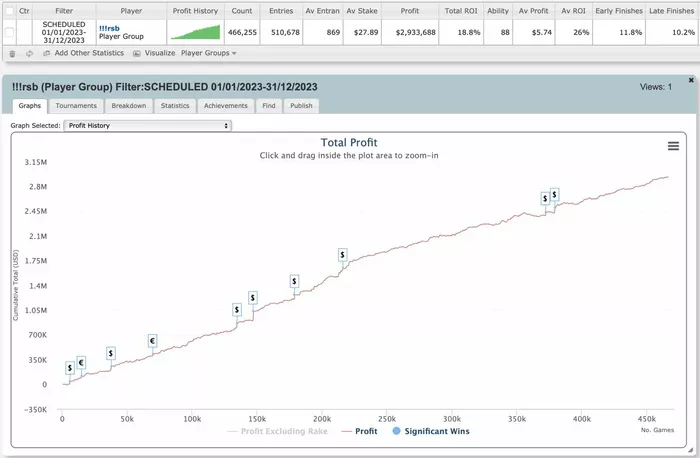Toggle the header select-all checkbox
The width and height of the screenshot is (700, 458).
pyautogui.click(x=9, y=11)
